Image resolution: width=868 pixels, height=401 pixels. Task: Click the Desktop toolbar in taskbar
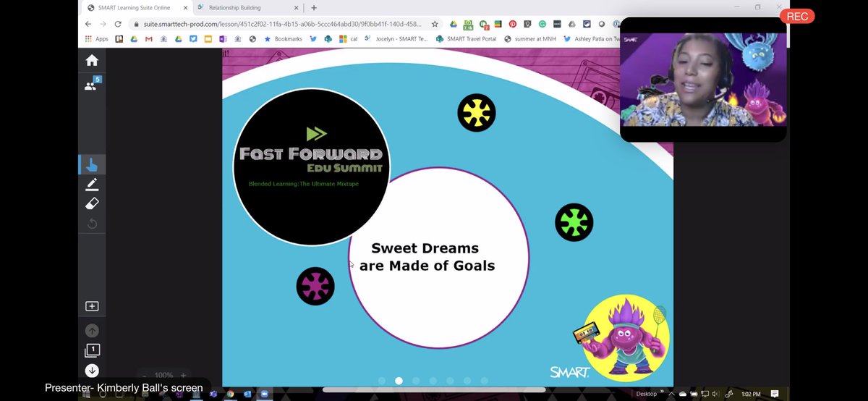[647, 394]
